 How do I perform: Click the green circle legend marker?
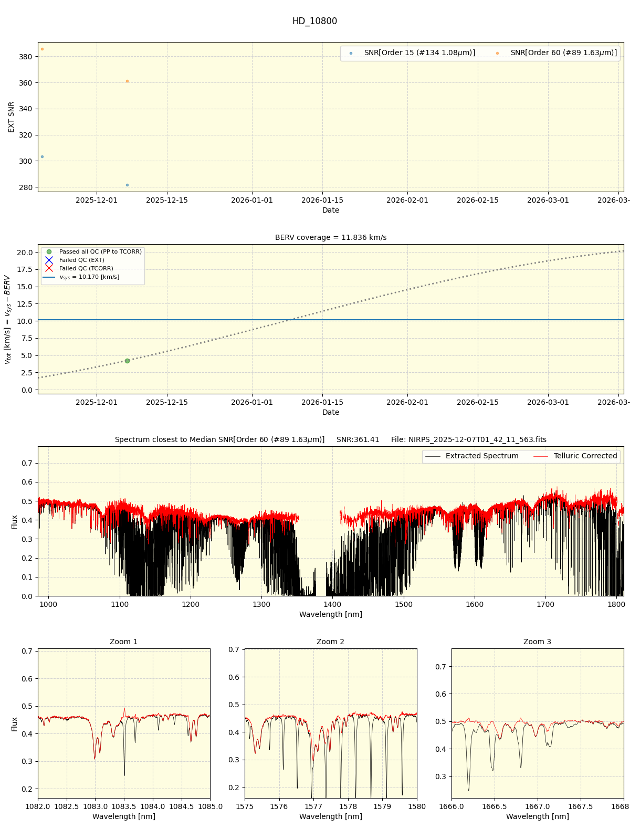[49, 251]
